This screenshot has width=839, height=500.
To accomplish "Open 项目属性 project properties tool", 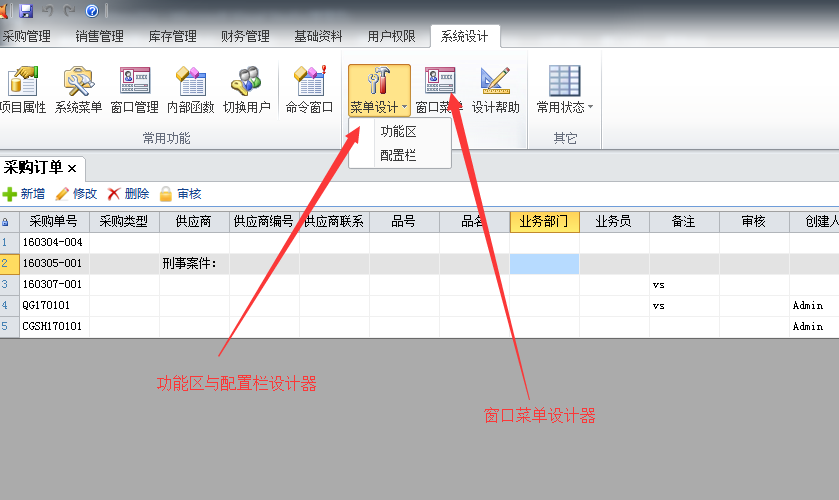I will 23,90.
